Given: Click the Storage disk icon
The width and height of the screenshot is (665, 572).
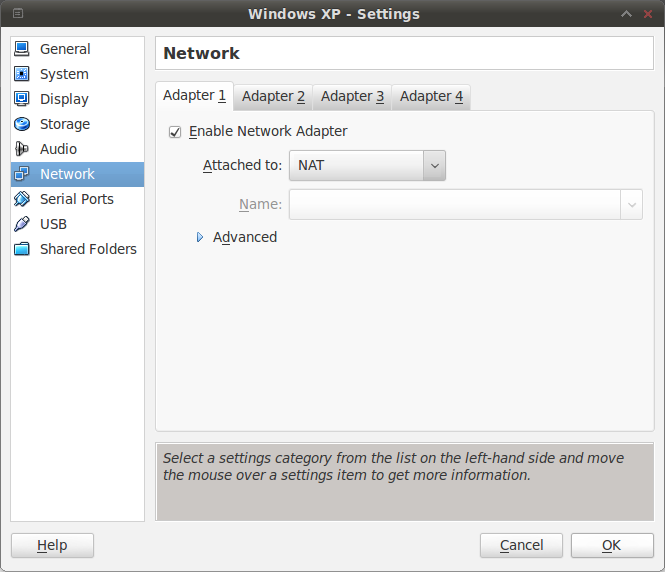Looking at the screenshot, I should point(22,124).
